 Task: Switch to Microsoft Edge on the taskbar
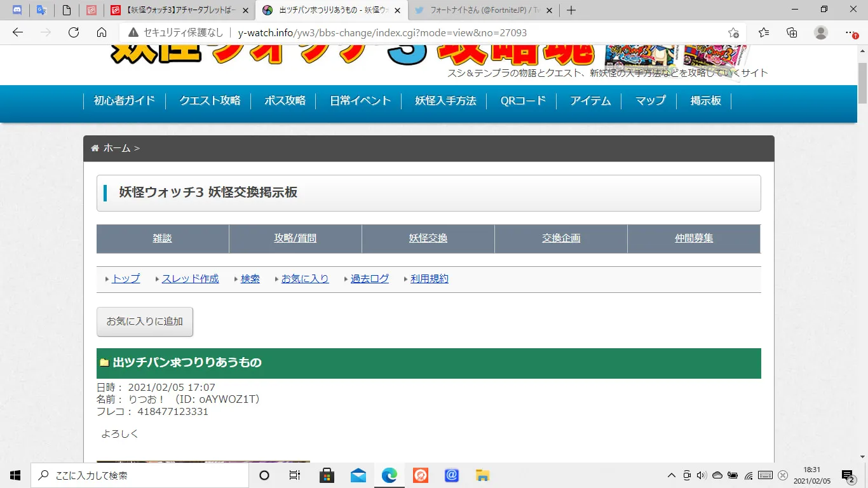click(389, 475)
